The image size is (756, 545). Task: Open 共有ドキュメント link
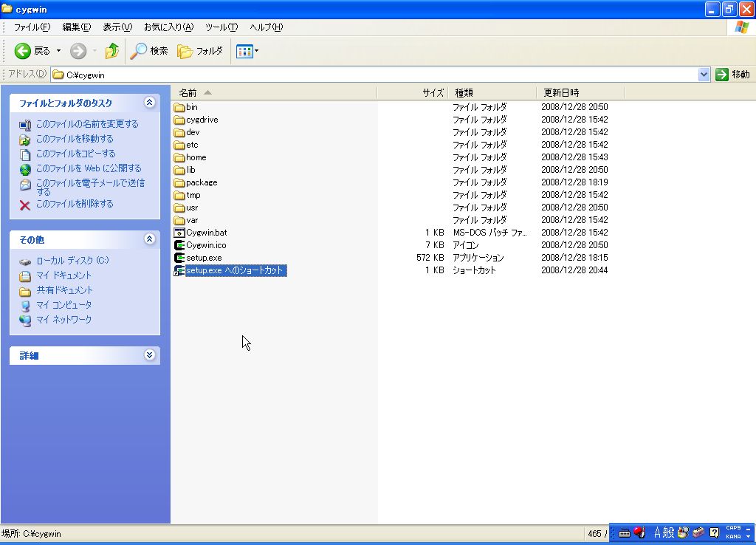65,290
